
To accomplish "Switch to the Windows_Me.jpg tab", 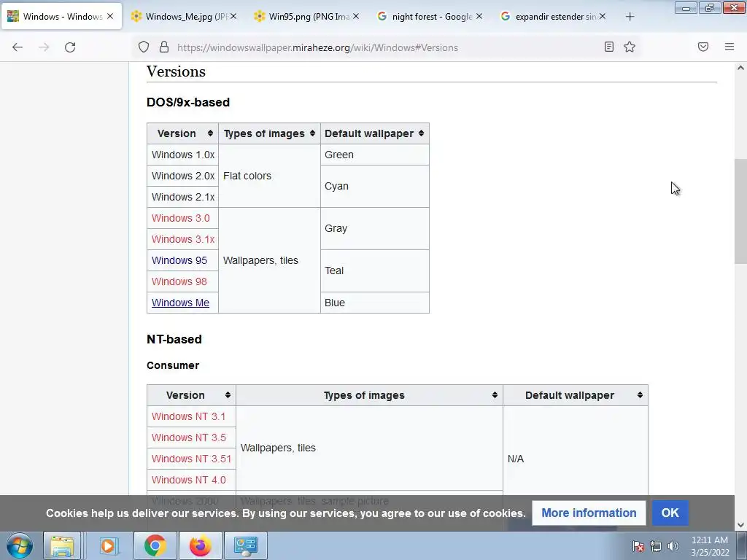I will coord(184,16).
